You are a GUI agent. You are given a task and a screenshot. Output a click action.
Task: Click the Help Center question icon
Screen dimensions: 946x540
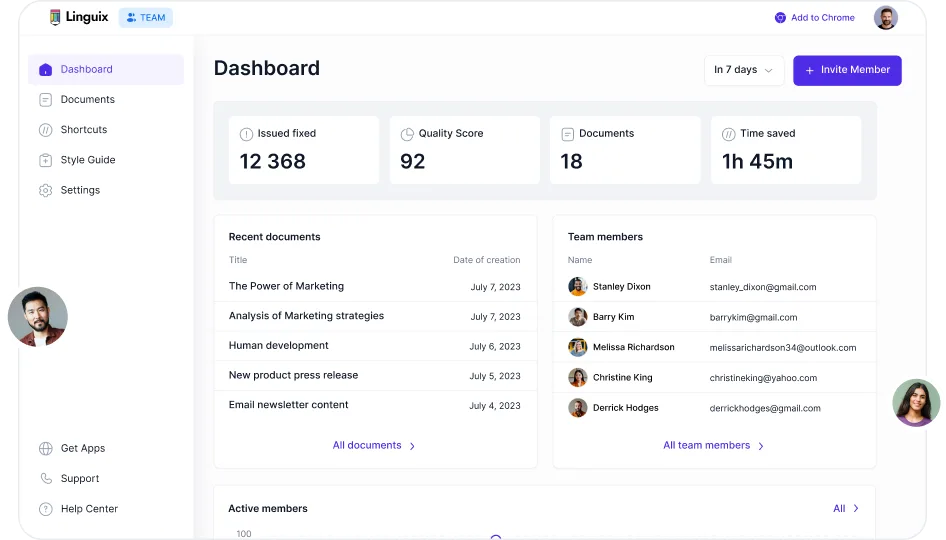click(45, 509)
